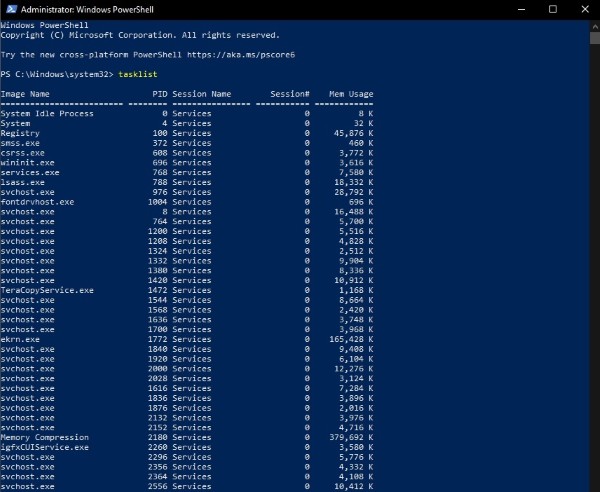Close the Administrator PowerShell window
The height and width of the screenshot is (492, 600).
coord(585,9)
